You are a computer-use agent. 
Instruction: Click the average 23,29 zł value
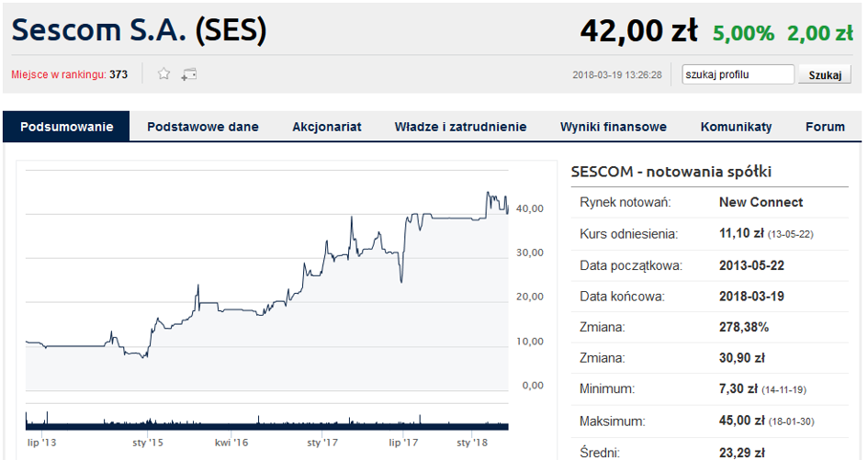[x=741, y=453]
